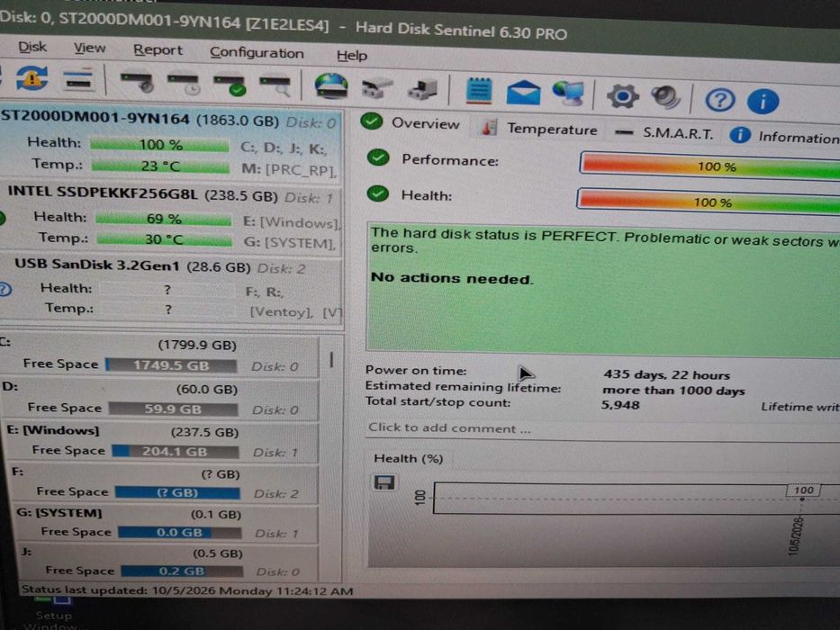Click the 'Estimated remaining lifetime:' label

tap(463, 386)
